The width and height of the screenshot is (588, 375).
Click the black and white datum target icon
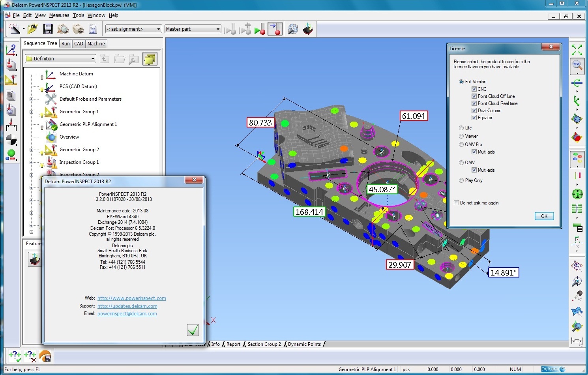pos(11,140)
